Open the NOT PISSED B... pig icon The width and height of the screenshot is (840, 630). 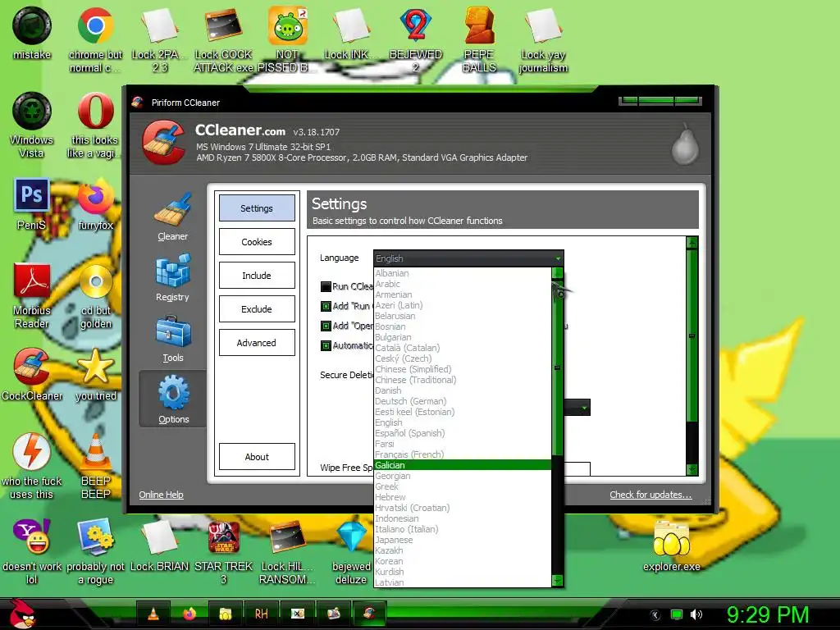[288, 40]
